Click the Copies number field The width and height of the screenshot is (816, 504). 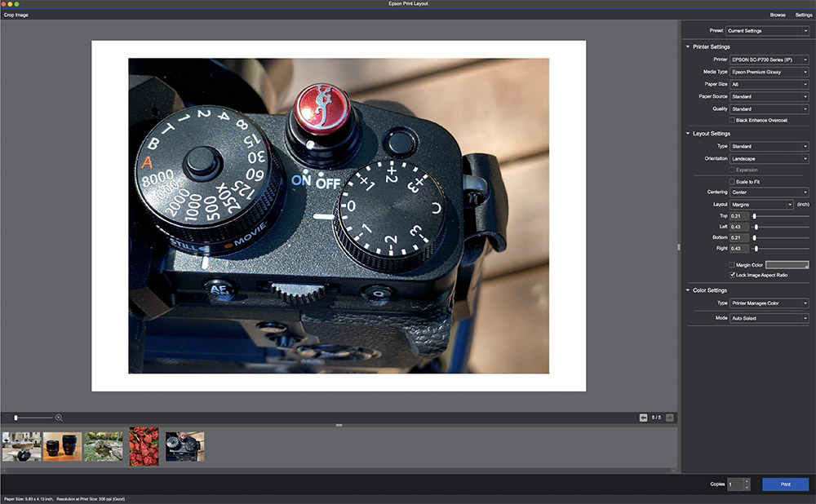[x=735, y=484]
